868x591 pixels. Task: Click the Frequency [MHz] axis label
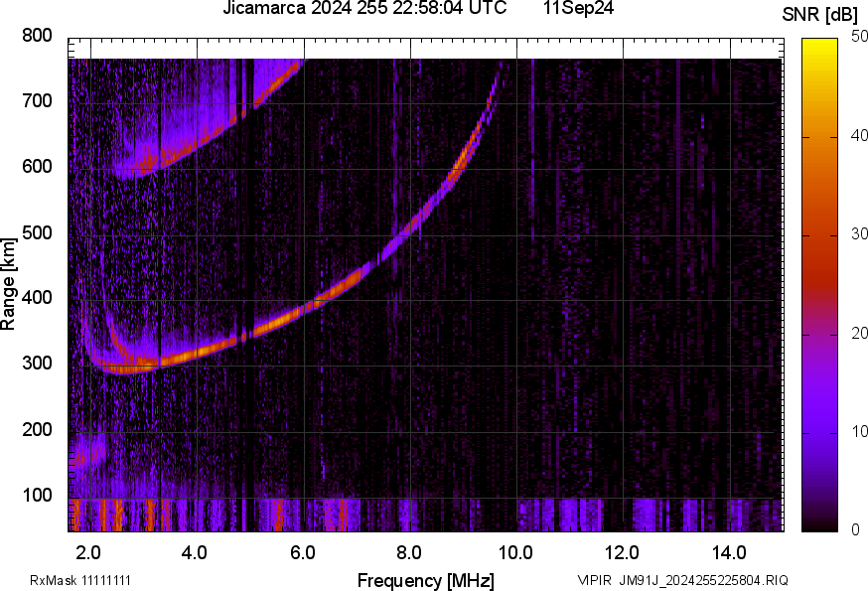pyautogui.click(x=425, y=580)
